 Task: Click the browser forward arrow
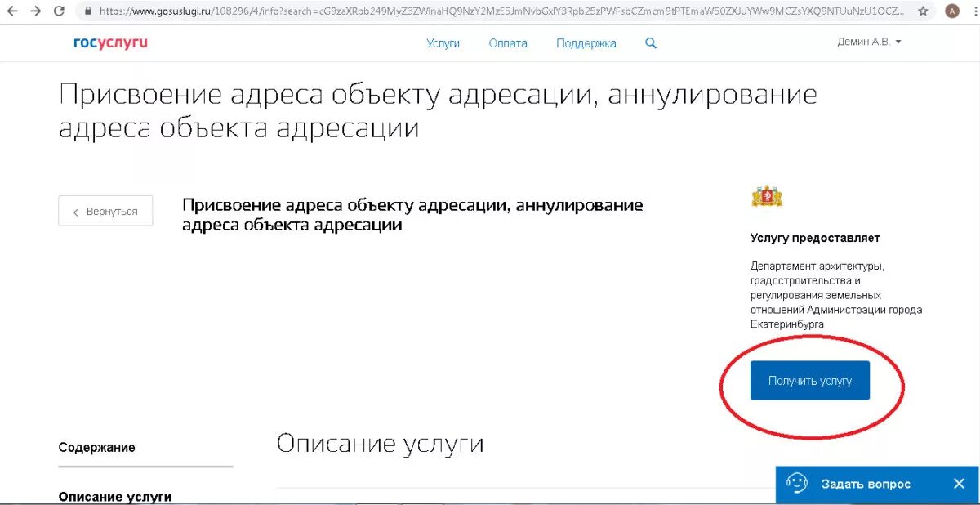35,11
